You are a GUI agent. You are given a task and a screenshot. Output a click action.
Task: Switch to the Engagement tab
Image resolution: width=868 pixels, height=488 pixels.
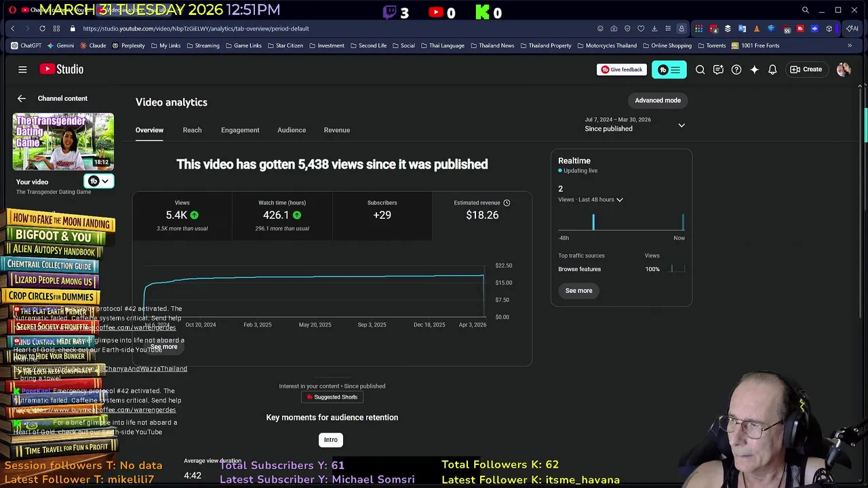point(240,130)
